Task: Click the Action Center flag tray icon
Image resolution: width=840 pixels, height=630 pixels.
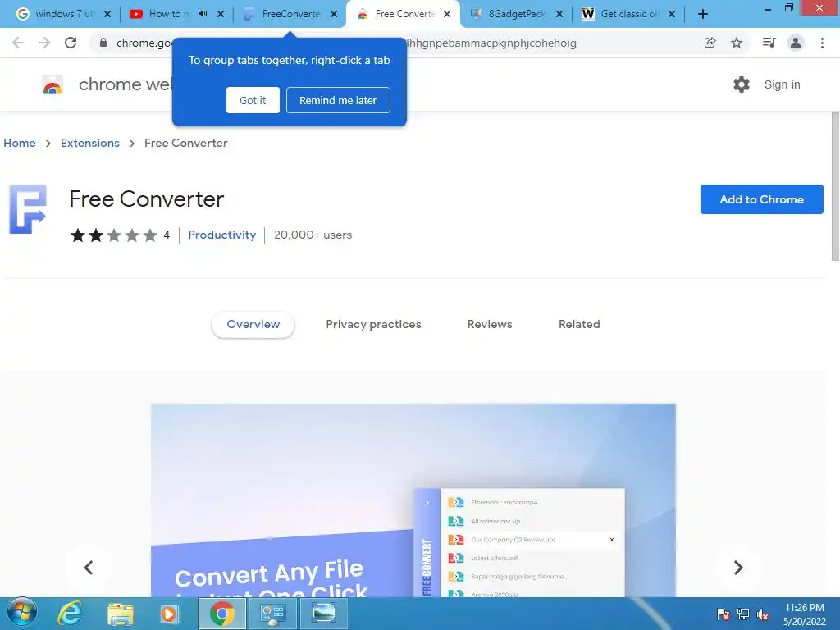Action: pos(723,614)
